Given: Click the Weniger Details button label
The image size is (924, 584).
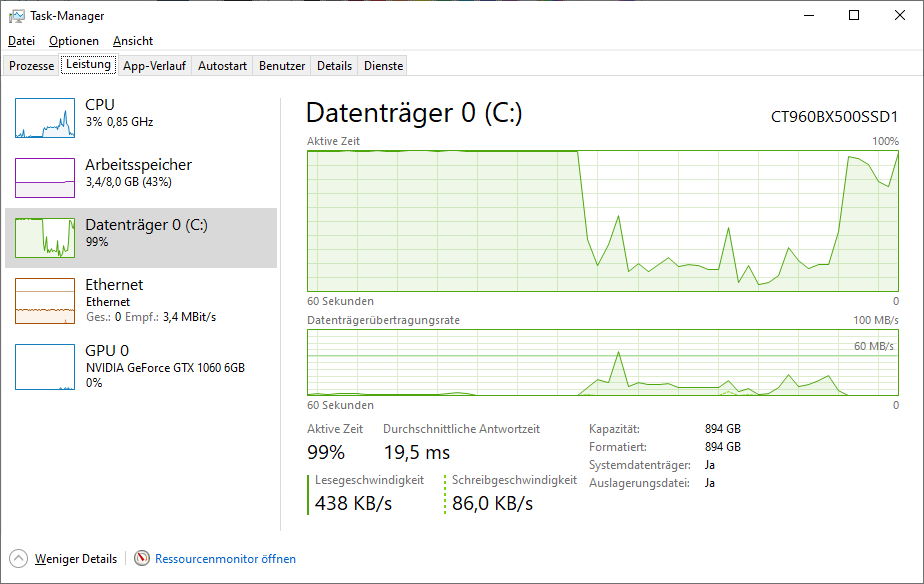Looking at the screenshot, I should coord(76,559).
